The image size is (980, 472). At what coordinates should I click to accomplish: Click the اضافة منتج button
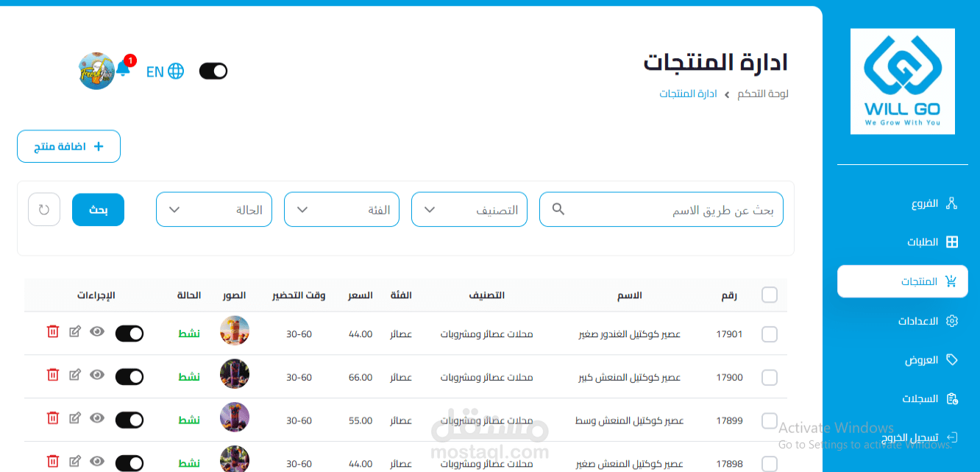coord(68,147)
